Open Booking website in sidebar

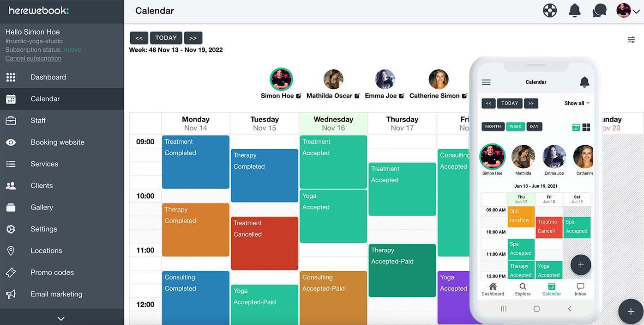coord(57,142)
